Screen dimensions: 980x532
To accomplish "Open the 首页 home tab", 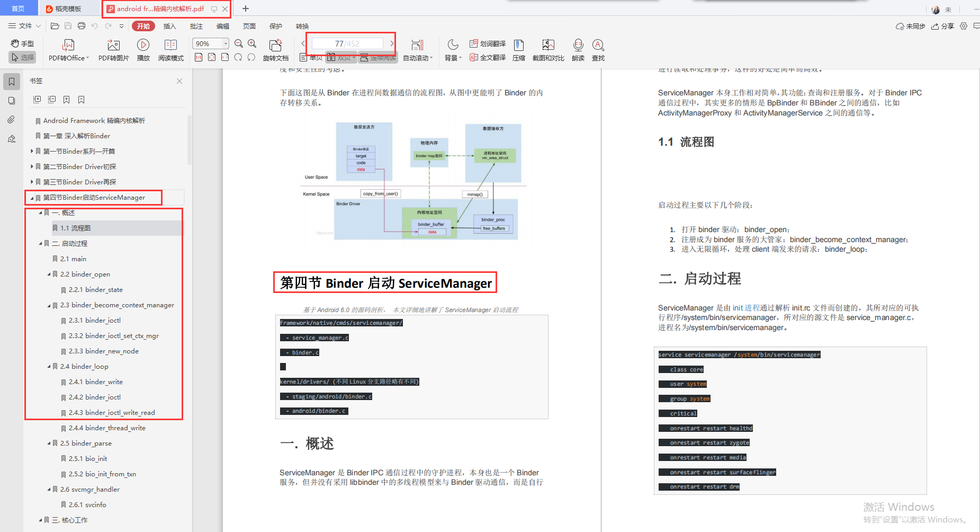I will point(19,8).
